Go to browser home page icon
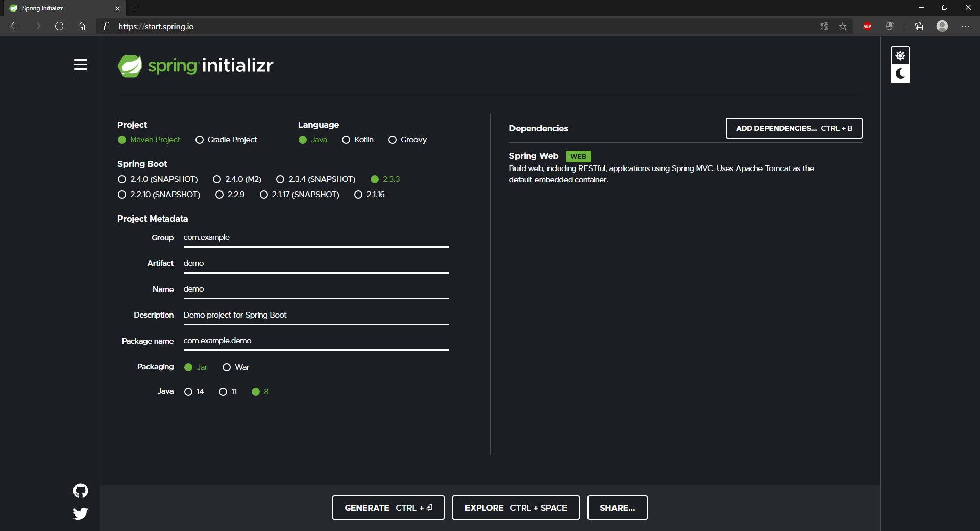 [x=82, y=26]
